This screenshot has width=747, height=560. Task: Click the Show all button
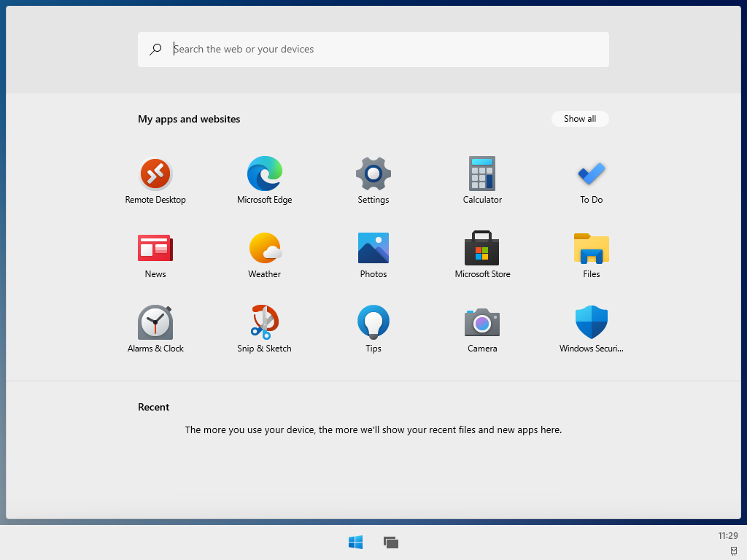click(579, 119)
